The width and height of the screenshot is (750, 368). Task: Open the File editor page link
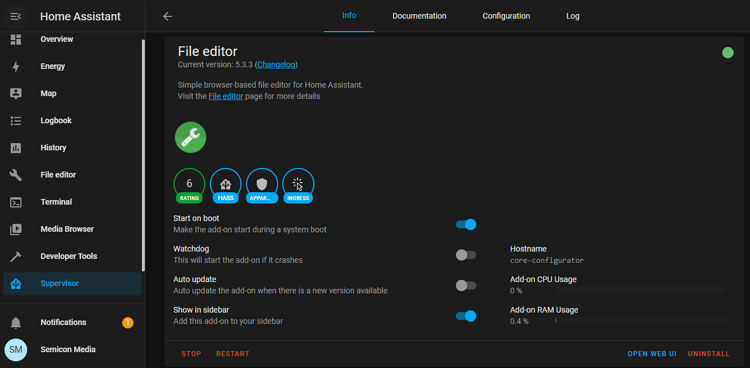[226, 96]
